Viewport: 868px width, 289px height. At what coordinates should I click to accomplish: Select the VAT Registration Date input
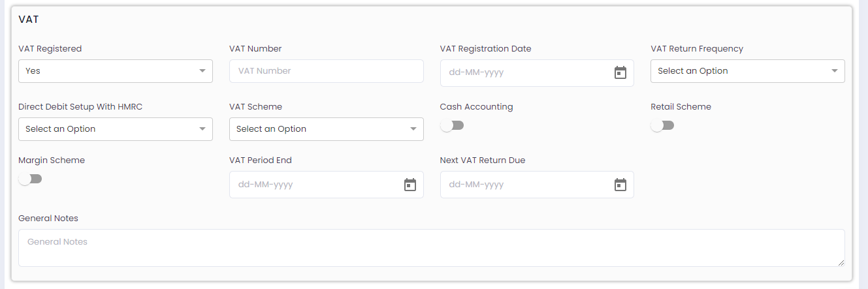click(x=537, y=73)
